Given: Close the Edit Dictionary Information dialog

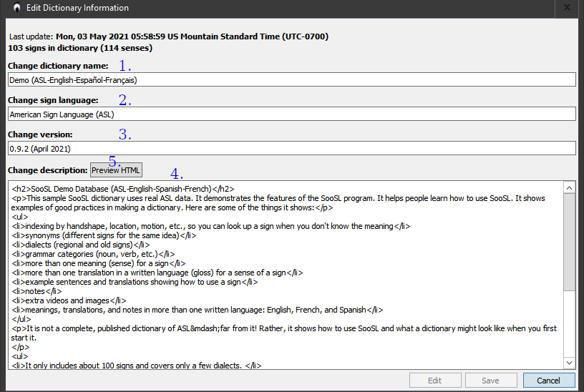Looking at the screenshot, I should [x=567, y=7].
